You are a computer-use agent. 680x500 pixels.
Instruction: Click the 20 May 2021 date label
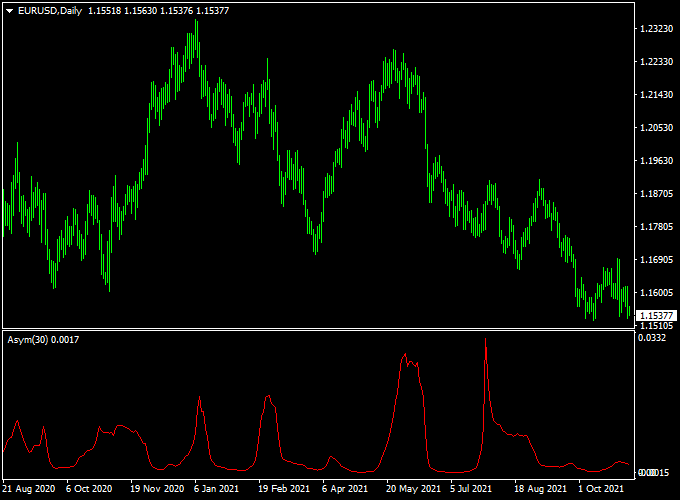412,490
